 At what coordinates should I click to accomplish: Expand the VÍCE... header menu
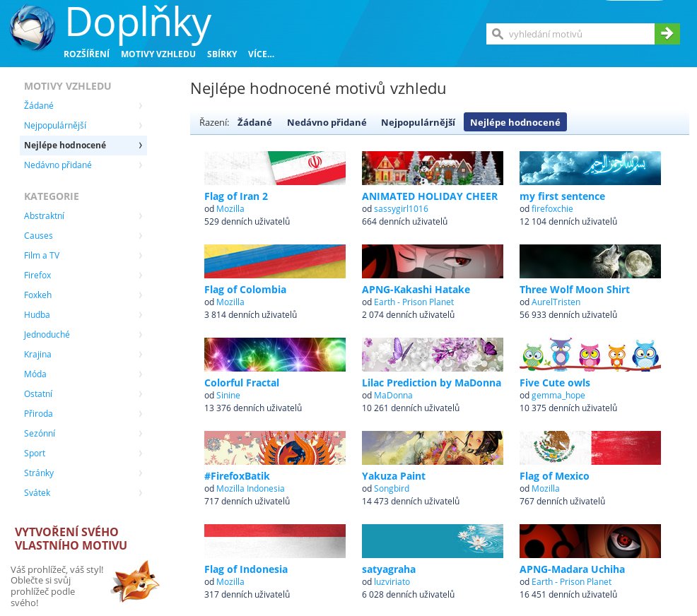point(261,54)
